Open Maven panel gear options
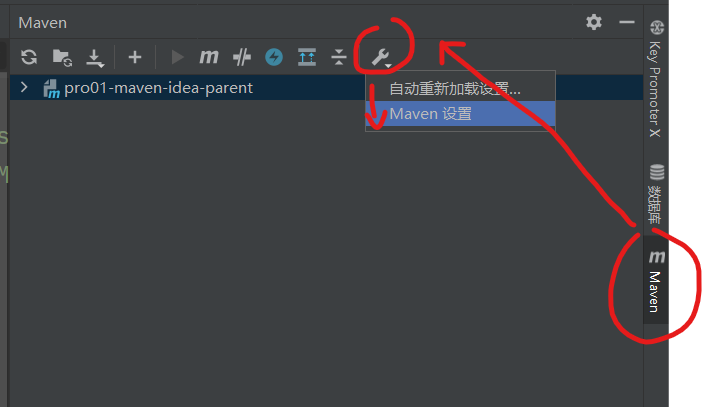This screenshot has width=702, height=407. 594,22
